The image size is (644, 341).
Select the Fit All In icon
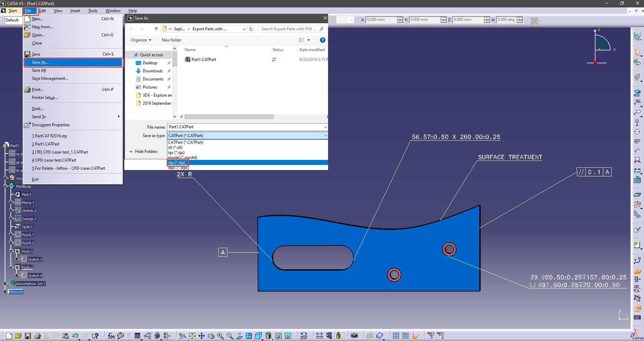(x=192, y=335)
